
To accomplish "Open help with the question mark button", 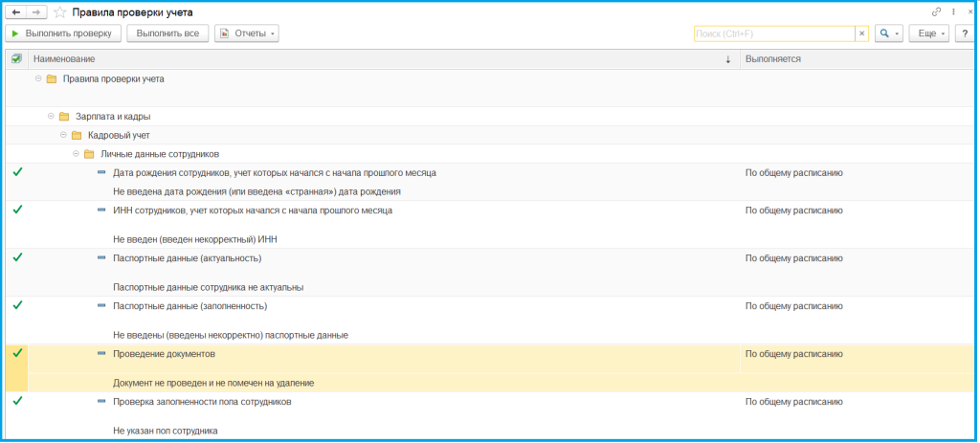I will (967, 33).
